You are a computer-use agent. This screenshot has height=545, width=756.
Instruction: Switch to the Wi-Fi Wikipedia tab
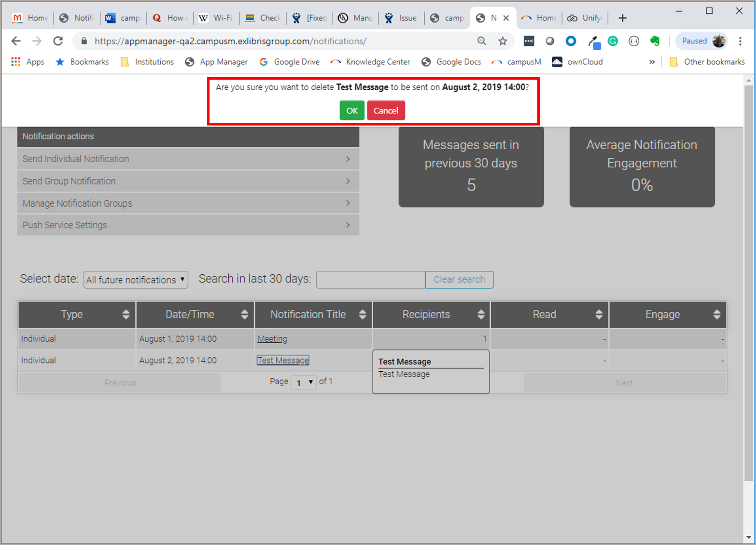tap(216, 18)
